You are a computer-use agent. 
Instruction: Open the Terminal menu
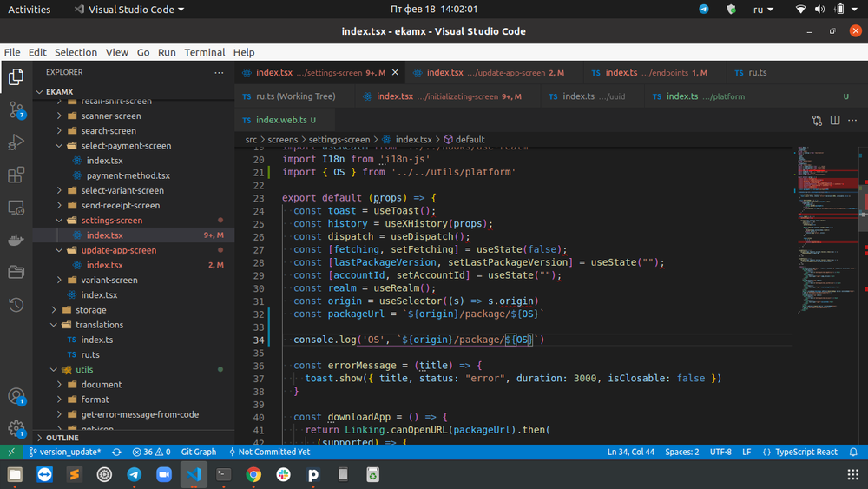pos(204,52)
